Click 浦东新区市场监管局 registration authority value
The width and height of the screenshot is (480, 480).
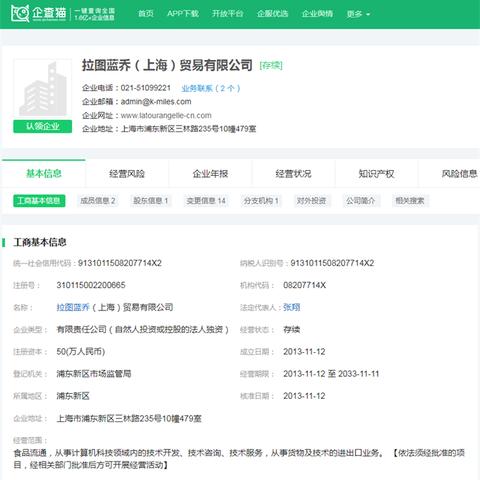(x=94, y=374)
